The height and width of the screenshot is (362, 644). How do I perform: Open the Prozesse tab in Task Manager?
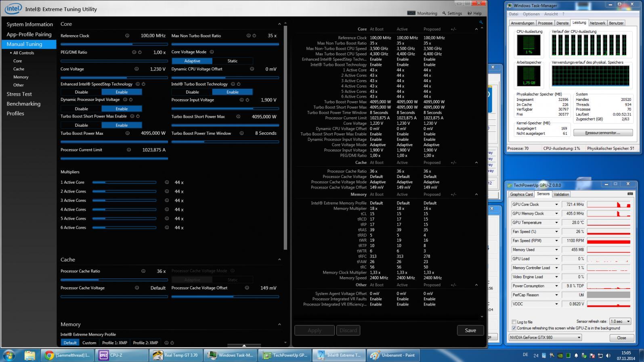545,23
